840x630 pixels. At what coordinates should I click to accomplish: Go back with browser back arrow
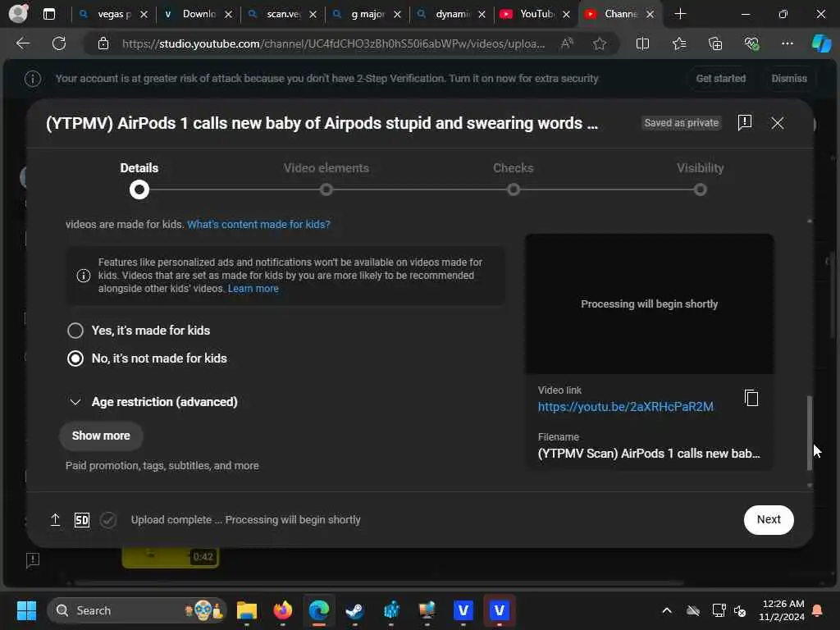pyautogui.click(x=23, y=43)
